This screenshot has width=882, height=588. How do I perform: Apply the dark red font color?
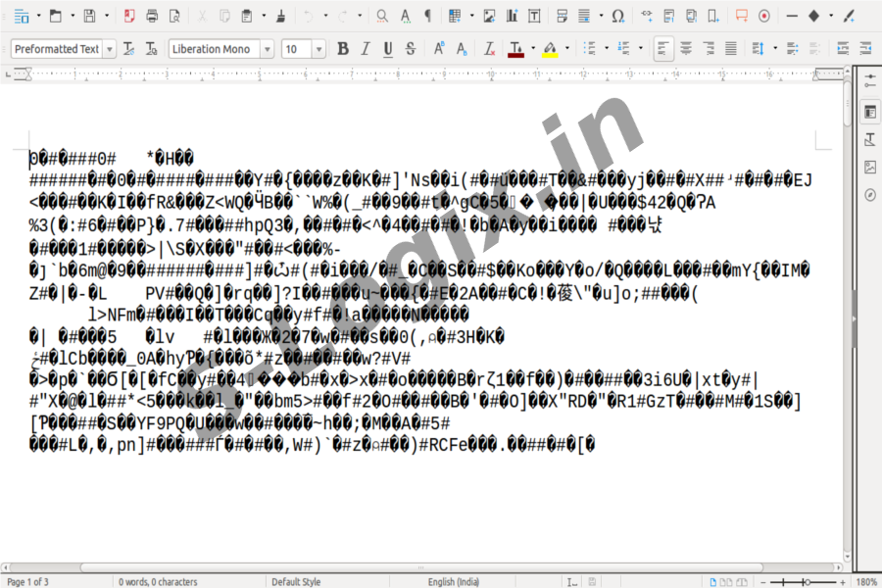[x=515, y=49]
